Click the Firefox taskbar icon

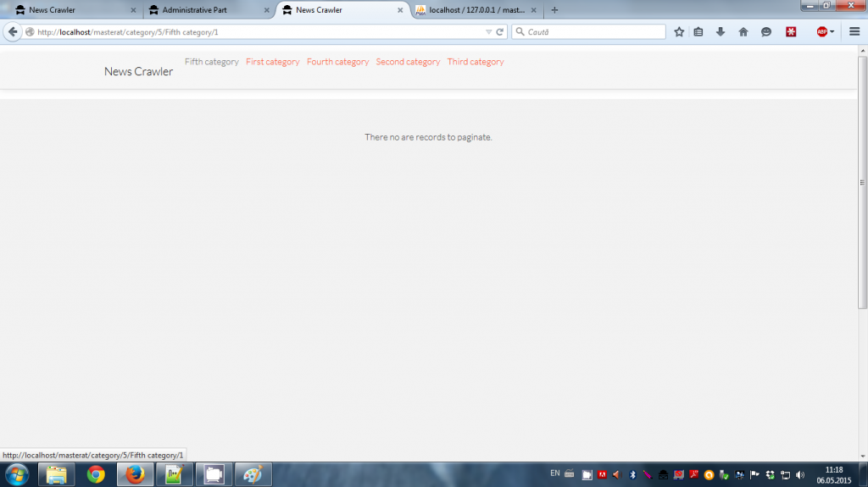135,475
